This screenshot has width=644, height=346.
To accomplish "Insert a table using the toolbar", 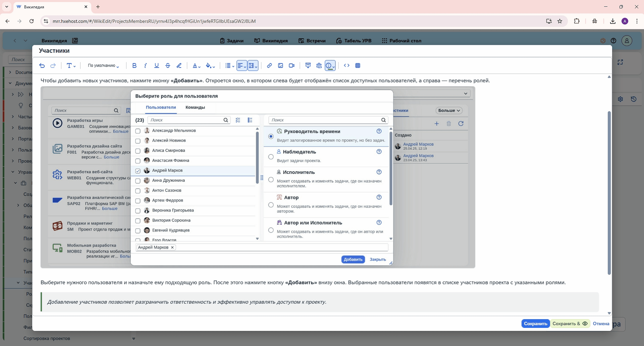I will pos(358,66).
